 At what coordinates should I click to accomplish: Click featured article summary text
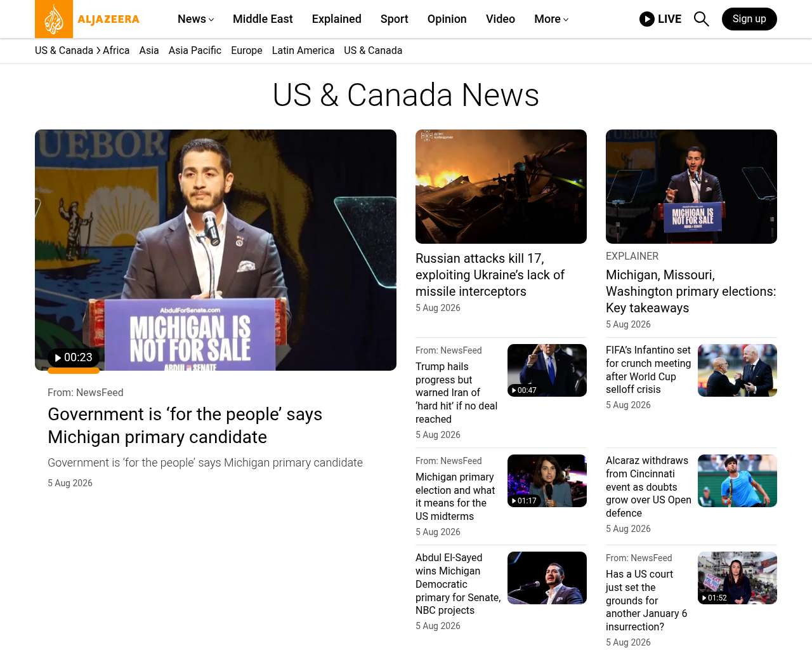pos(205,463)
